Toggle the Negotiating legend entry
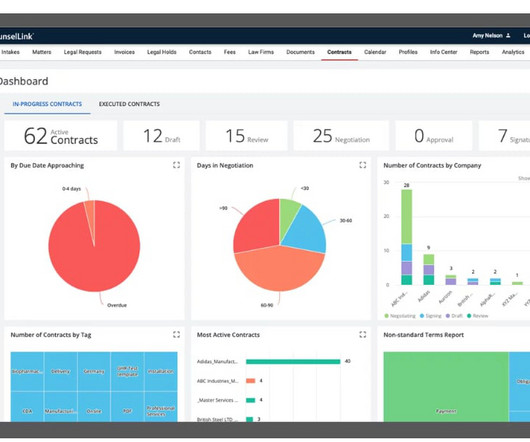This screenshot has height=442, width=530. click(x=400, y=316)
